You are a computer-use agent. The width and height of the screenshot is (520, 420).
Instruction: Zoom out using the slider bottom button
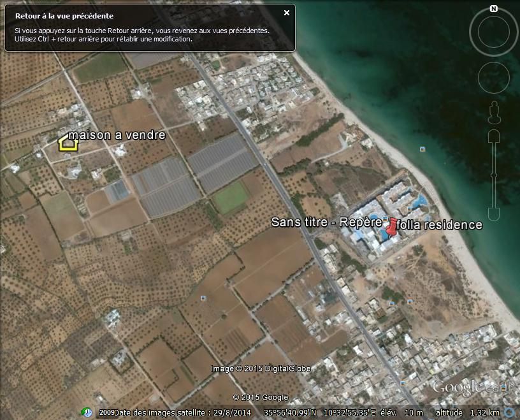click(495, 214)
